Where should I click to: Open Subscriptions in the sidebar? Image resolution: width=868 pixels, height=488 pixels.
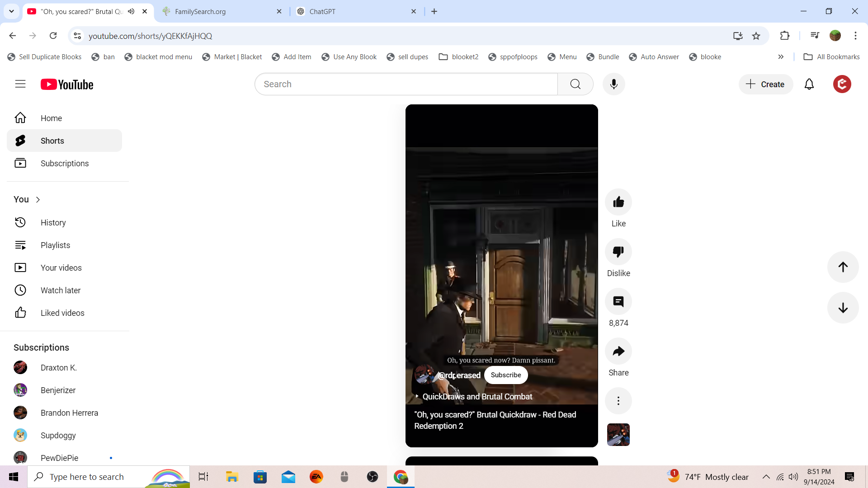[x=64, y=164]
